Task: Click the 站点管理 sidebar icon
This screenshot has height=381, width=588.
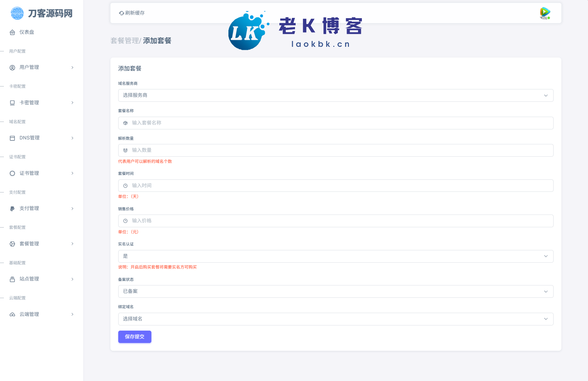Action: pyautogui.click(x=12, y=279)
